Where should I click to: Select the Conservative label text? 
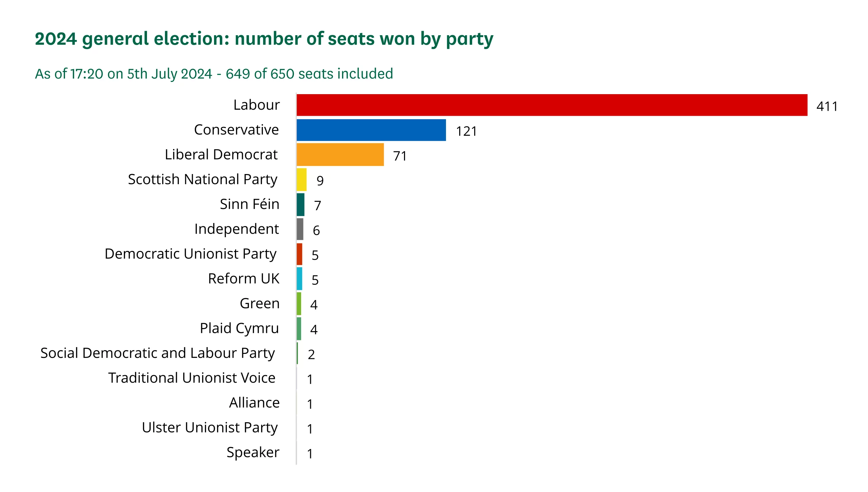[x=236, y=130]
